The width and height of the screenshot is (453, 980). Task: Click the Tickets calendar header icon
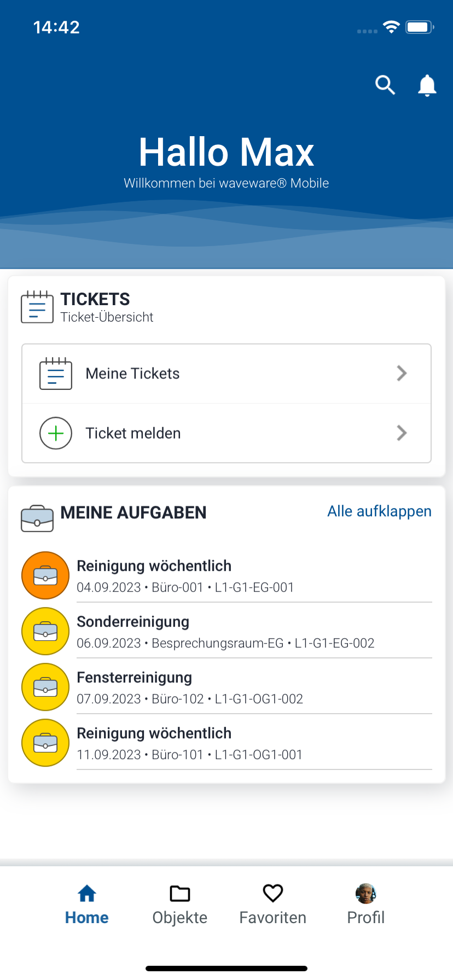37,307
